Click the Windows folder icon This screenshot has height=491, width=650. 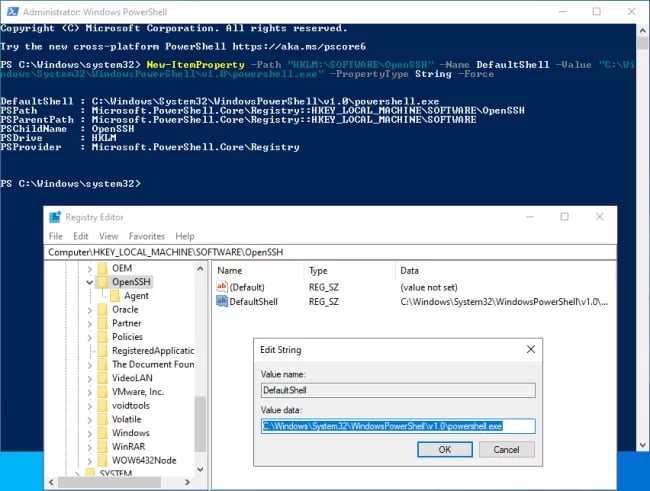[102, 433]
